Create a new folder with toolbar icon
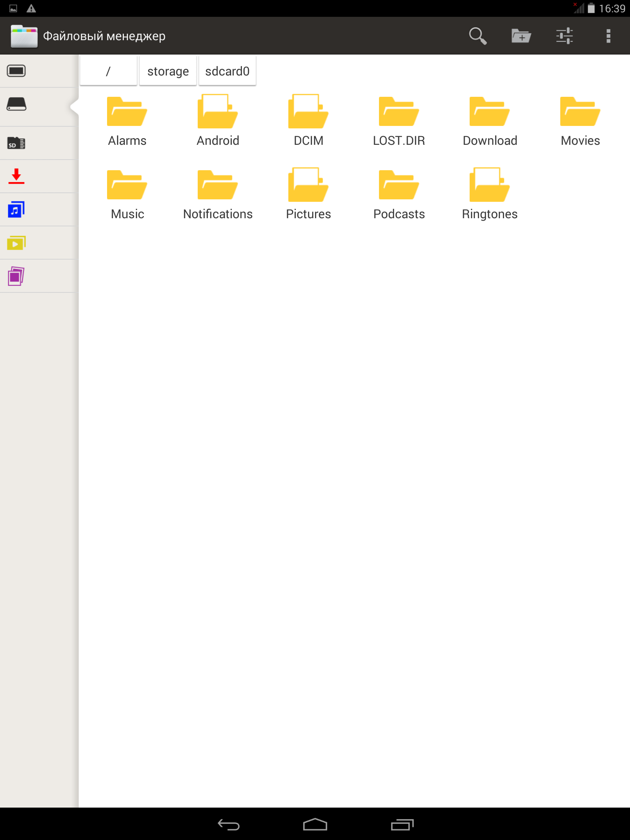630x840 pixels. tap(521, 36)
